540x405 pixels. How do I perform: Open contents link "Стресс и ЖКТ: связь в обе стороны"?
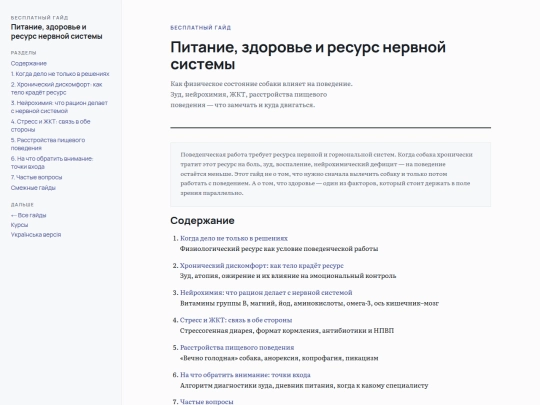click(x=236, y=320)
